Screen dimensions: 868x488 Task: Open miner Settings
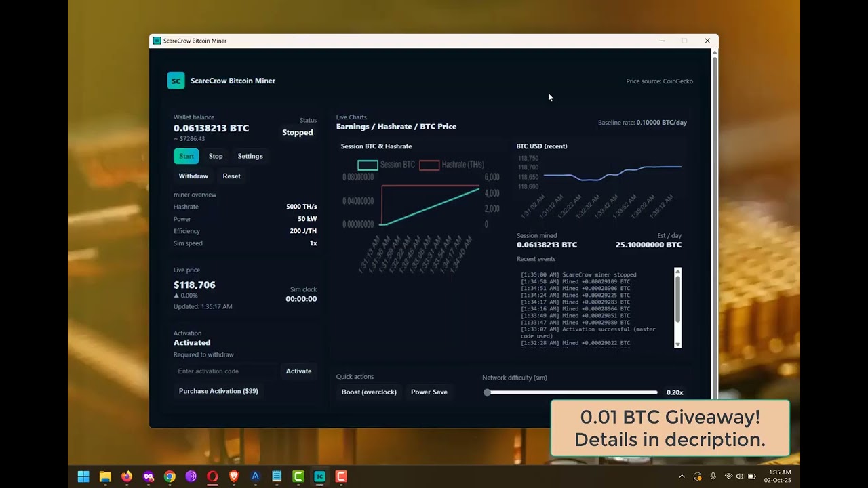tap(250, 156)
